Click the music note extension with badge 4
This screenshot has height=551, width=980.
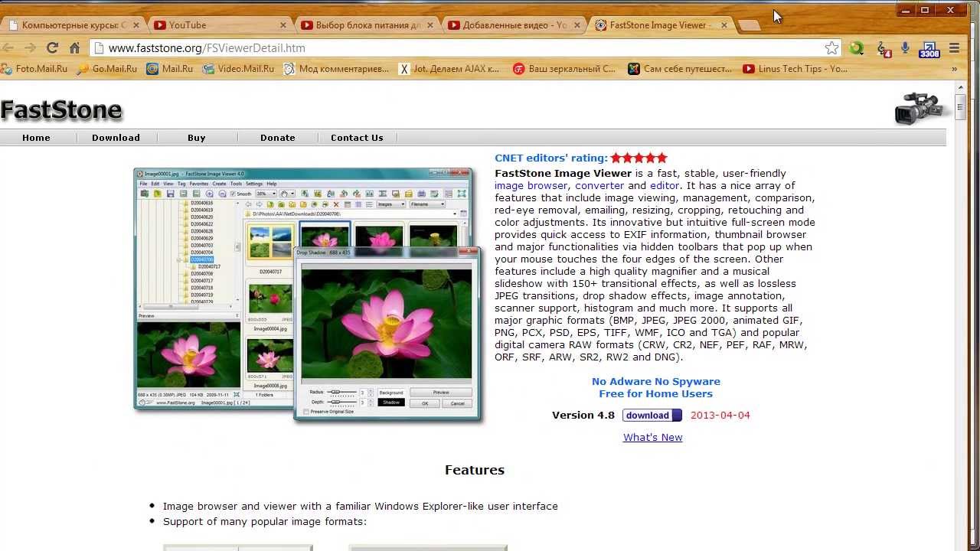click(x=883, y=48)
